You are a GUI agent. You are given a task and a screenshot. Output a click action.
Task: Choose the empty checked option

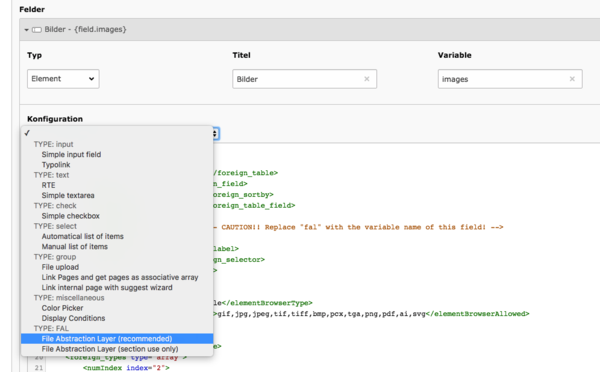[117, 133]
